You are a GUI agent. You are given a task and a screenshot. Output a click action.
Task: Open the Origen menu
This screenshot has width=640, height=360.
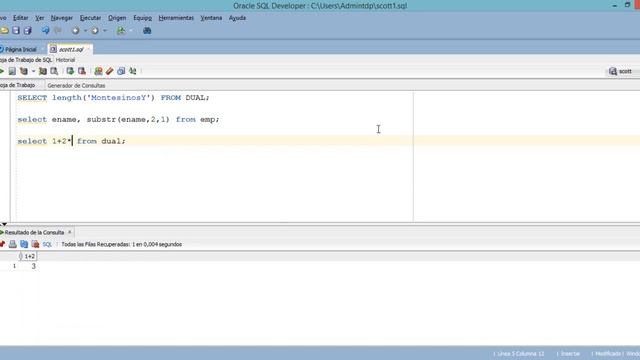point(117,18)
